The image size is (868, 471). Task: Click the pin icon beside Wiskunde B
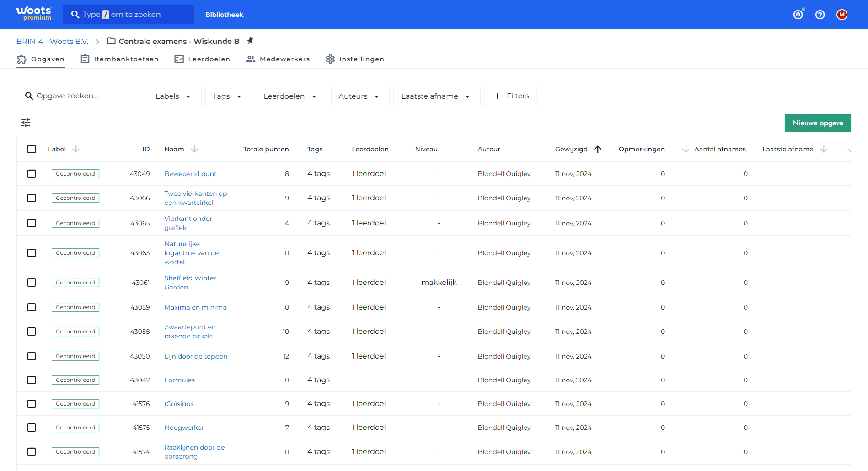pos(250,41)
